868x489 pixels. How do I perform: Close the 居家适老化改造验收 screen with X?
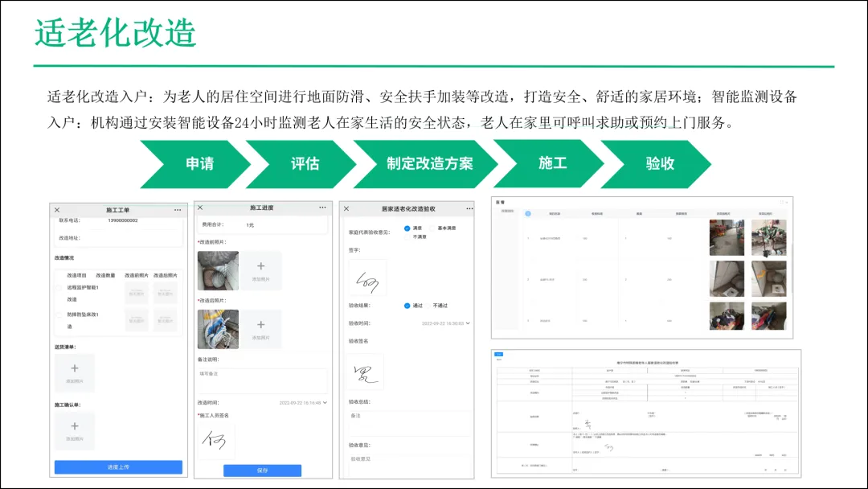click(x=346, y=209)
